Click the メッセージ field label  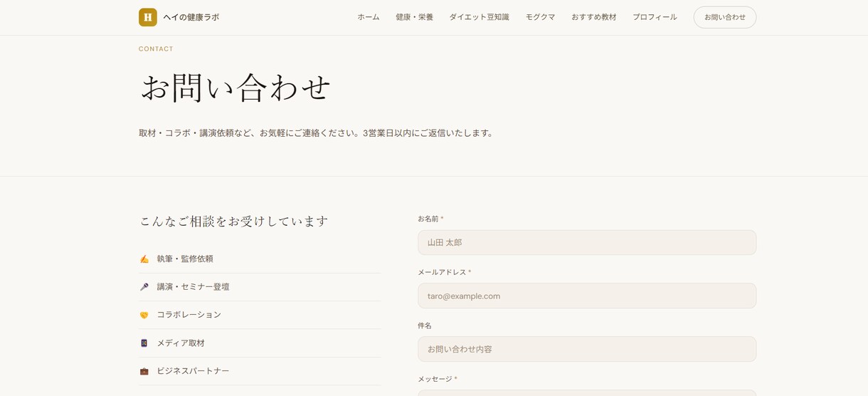438,379
